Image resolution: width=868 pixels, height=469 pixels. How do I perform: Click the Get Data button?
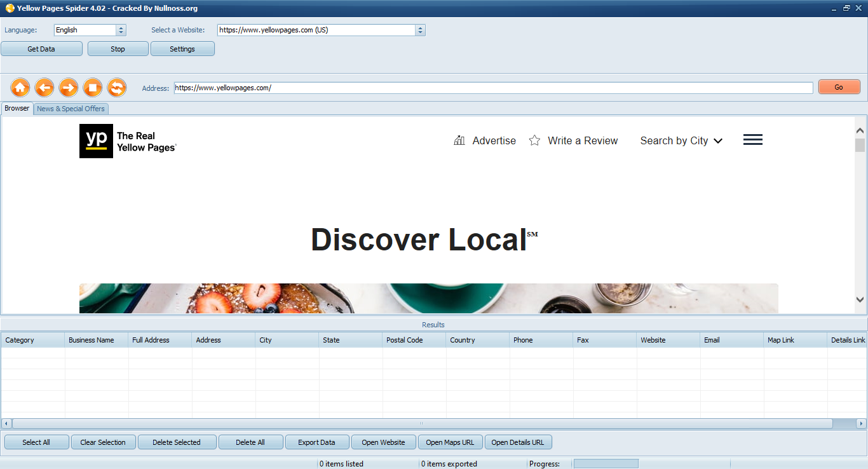click(41, 49)
